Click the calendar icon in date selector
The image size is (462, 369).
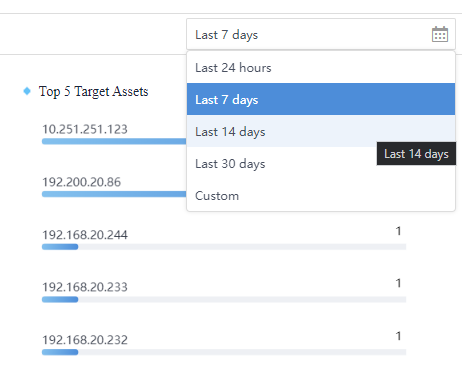(x=440, y=34)
